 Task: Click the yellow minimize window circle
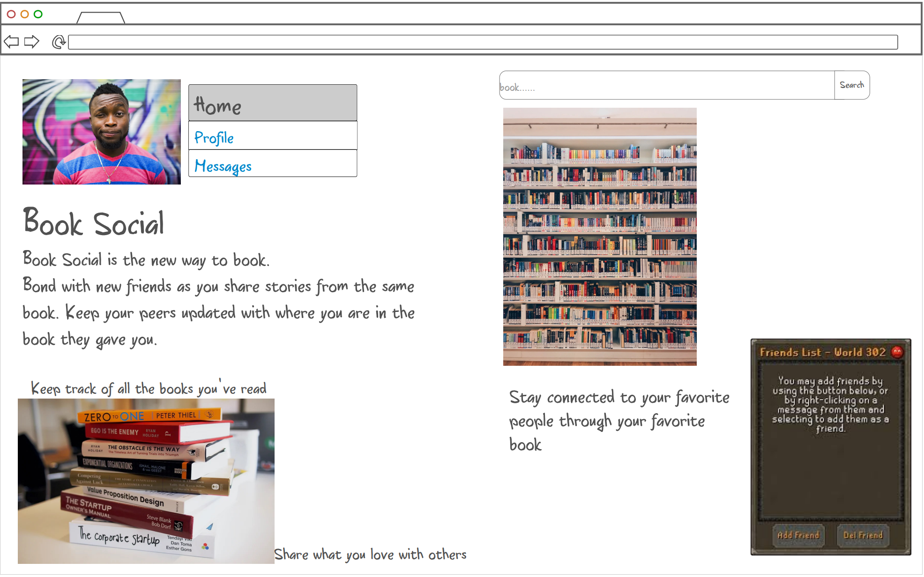point(25,14)
